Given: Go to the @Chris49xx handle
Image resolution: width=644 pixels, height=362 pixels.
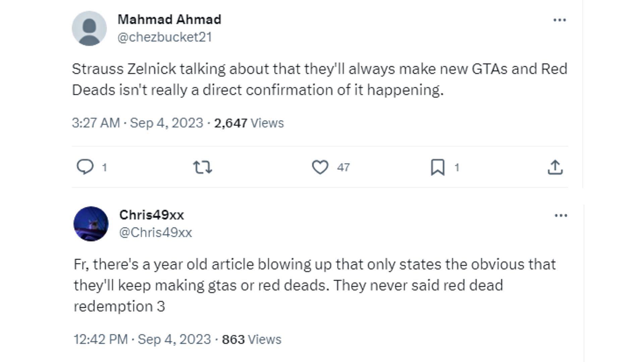Looking at the screenshot, I should [156, 233].
